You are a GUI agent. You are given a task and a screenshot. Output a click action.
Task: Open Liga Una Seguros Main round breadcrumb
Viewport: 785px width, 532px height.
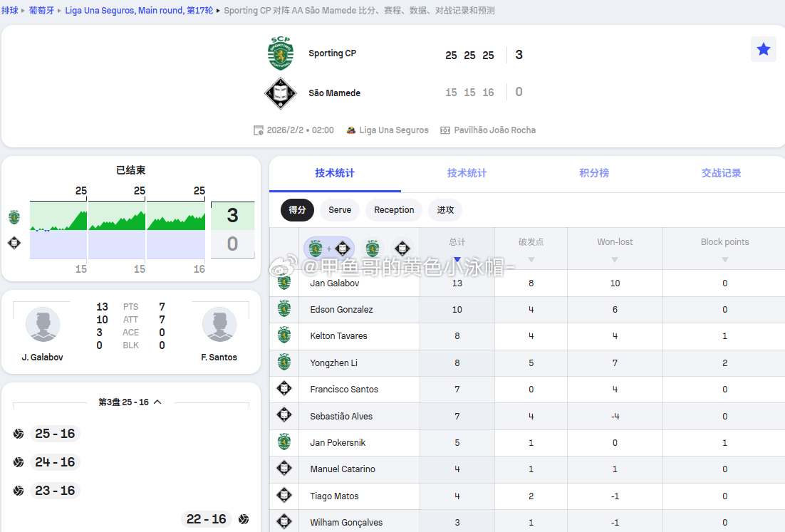139,10
